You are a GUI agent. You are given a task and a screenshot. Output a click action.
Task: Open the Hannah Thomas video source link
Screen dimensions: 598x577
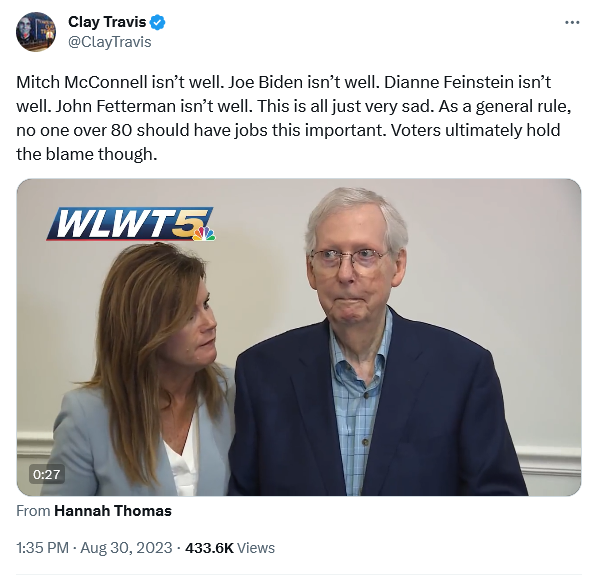(113, 511)
